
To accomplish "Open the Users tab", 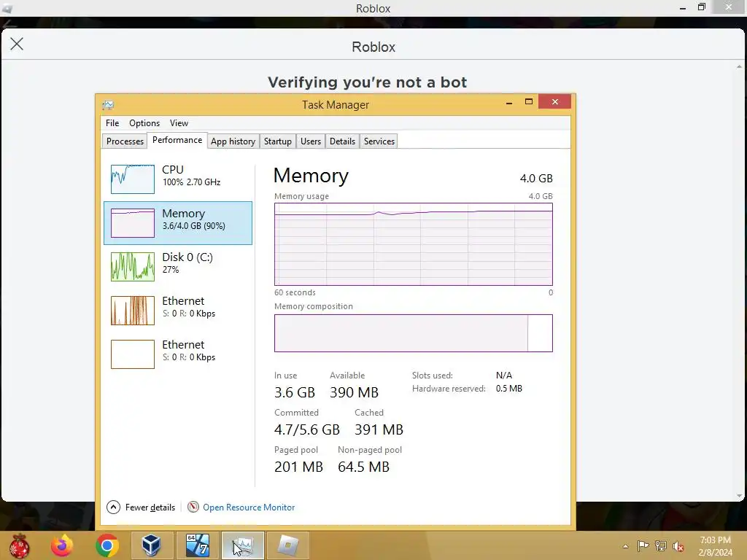I will [311, 141].
